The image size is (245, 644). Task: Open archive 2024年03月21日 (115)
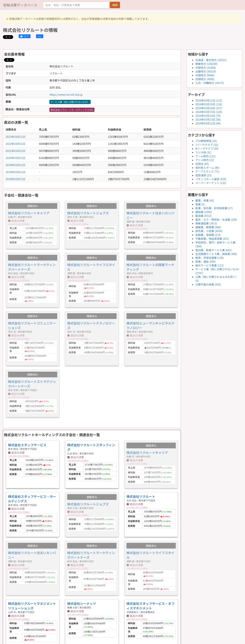[209, 101]
